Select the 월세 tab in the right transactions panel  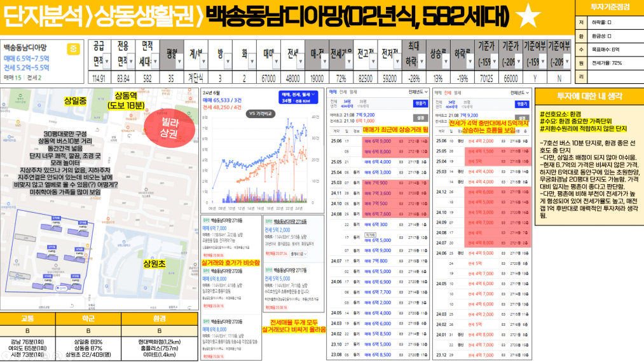pyautogui.click(x=458, y=92)
